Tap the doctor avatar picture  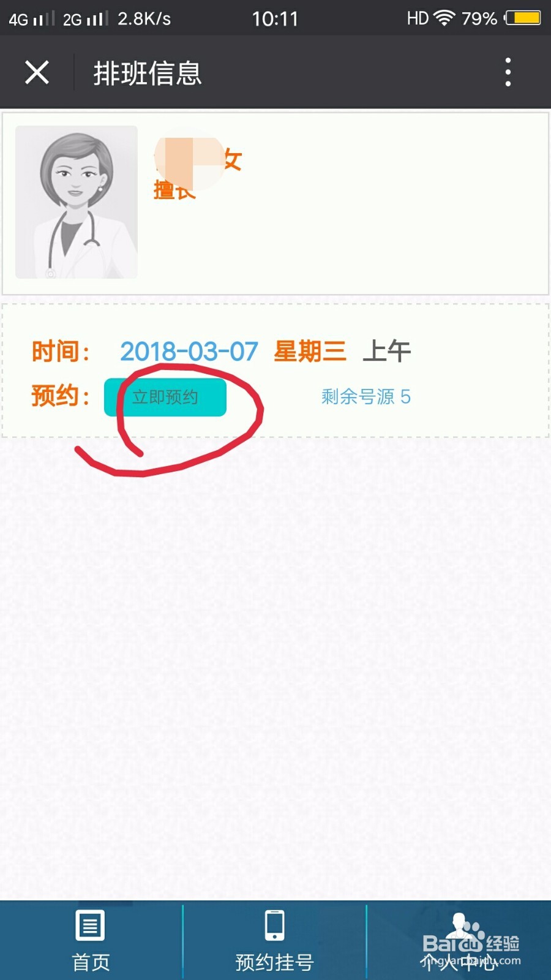click(x=77, y=202)
